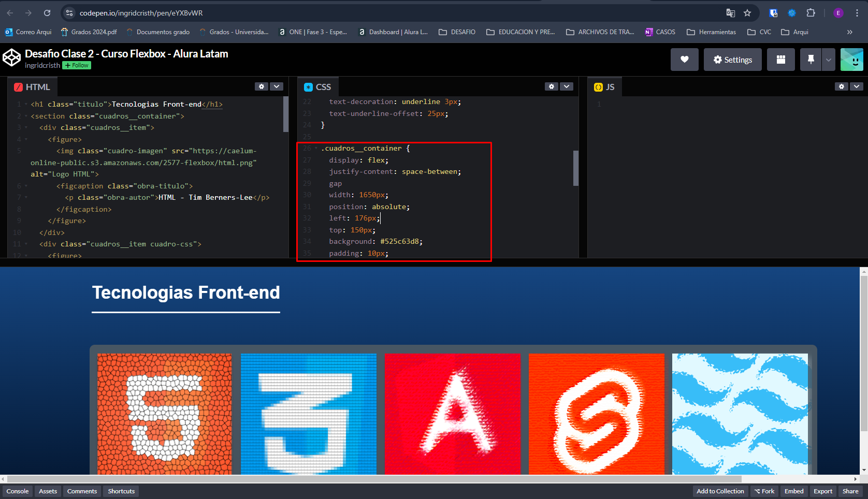Image resolution: width=868 pixels, height=499 pixels.
Task: Open Bitwarden shield extension
Action: click(774, 13)
